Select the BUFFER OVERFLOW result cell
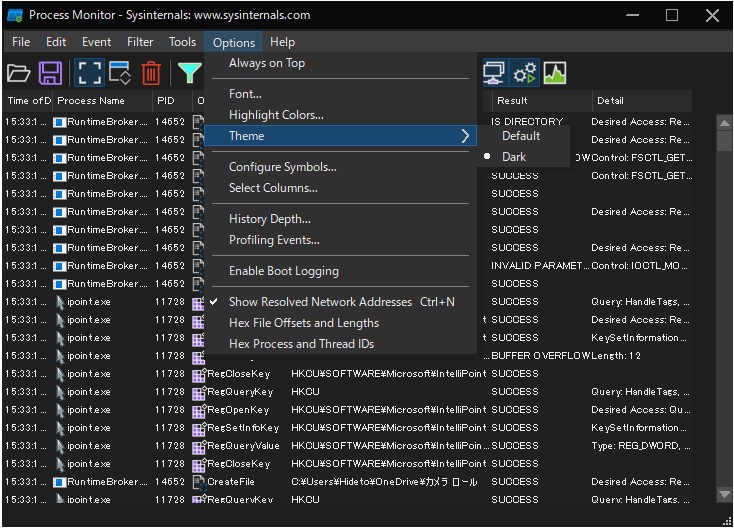Viewport: 734px width, 528px height. pyautogui.click(x=541, y=356)
